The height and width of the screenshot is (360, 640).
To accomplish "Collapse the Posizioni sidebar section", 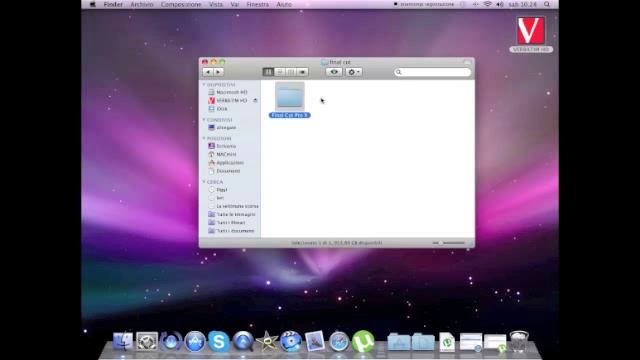I will 204,138.
